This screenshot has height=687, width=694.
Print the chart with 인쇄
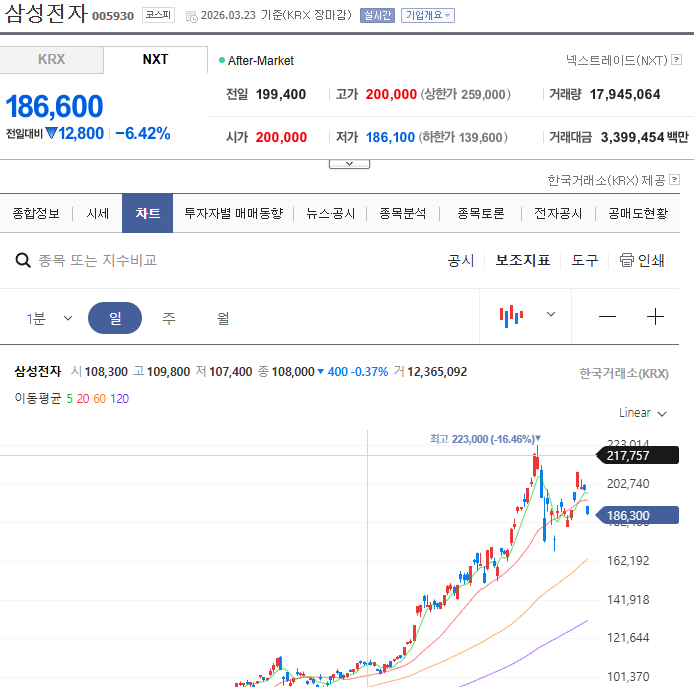coord(642,260)
